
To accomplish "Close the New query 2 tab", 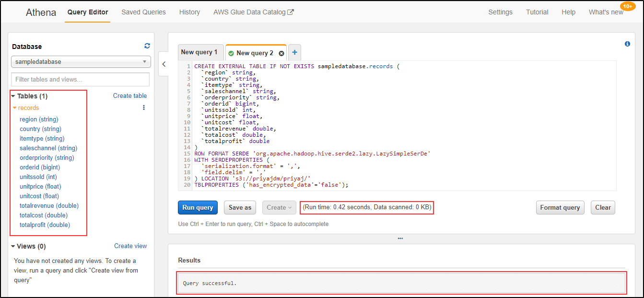I will pyautogui.click(x=281, y=53).
